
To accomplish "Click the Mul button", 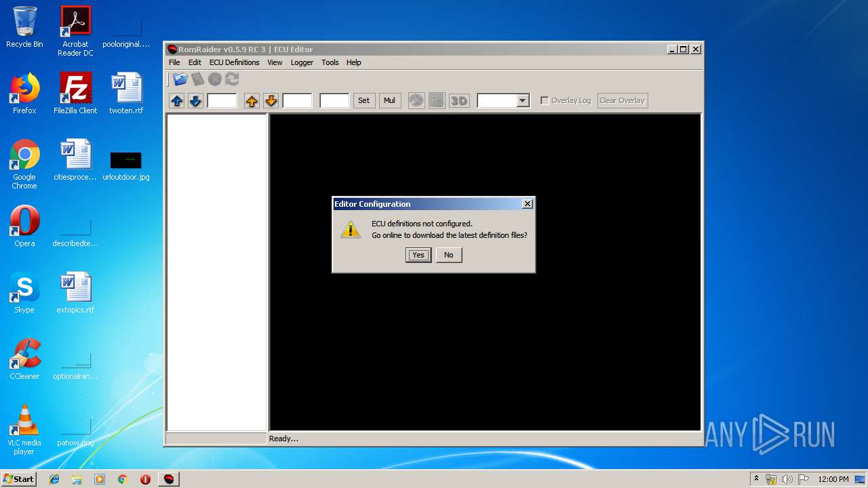I will click(x=389, y=100).
